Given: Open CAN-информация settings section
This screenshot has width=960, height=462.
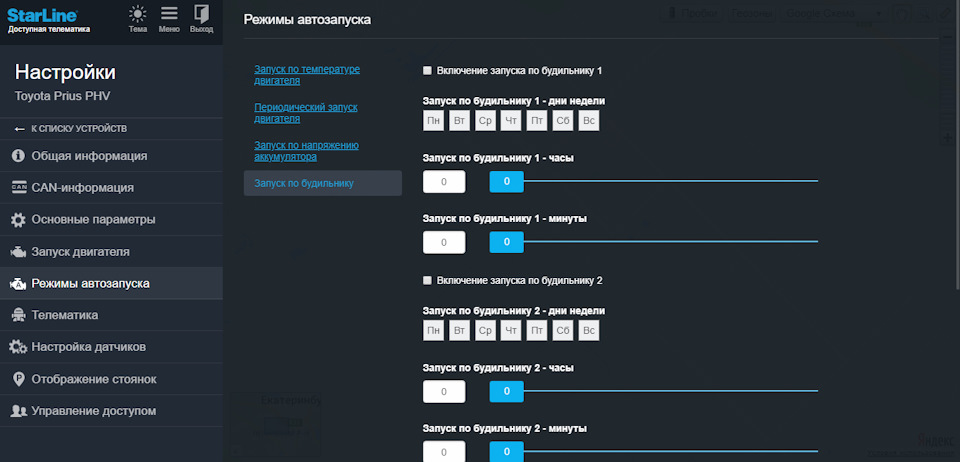Looking at the screenshot, I should click(x=111, y=188).
